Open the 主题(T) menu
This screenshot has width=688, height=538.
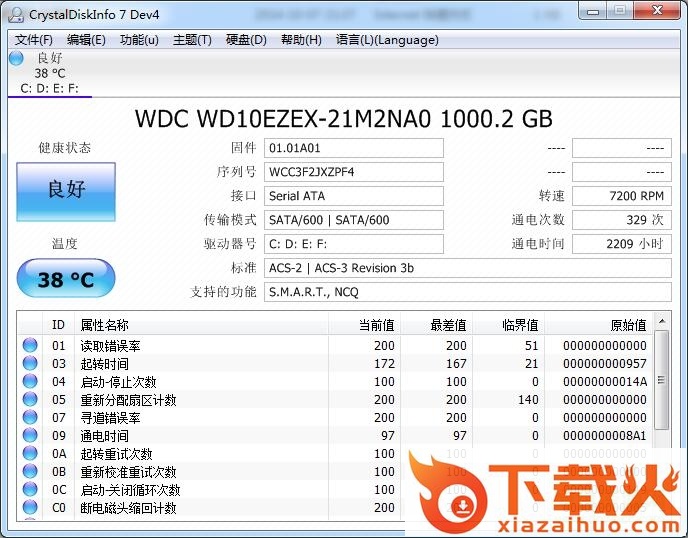click(x=192, y=40)
